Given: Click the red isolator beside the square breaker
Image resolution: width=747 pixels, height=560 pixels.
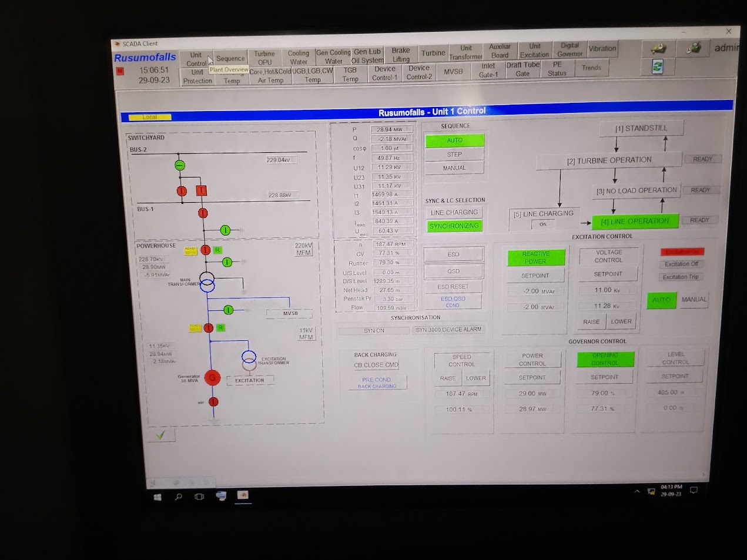Looking at the screenshot, I should [182, 191].
